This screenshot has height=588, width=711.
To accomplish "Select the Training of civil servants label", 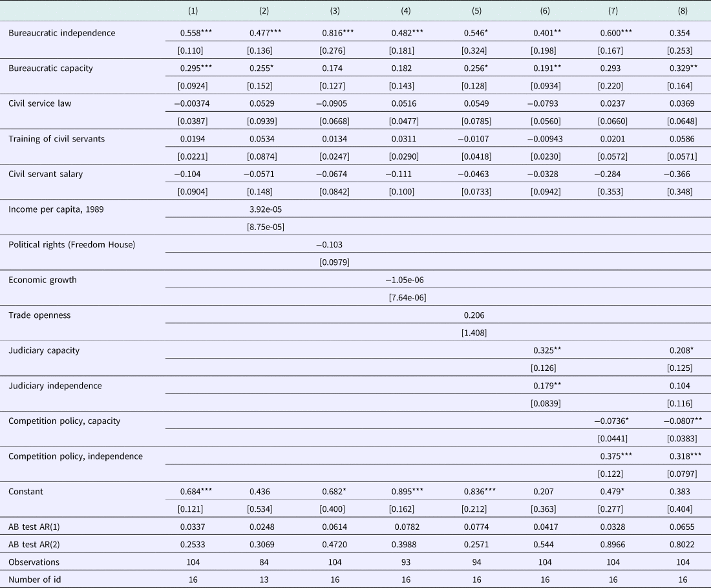I will click(56, 138).
